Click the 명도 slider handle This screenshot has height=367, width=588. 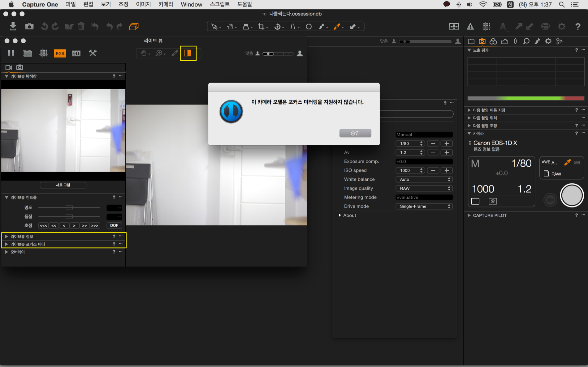69,207
